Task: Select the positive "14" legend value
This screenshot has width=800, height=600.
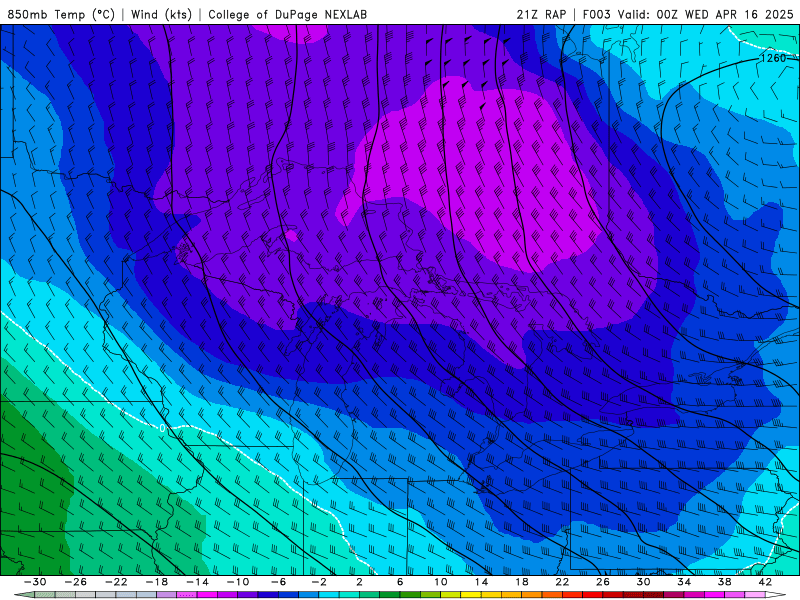Action: (481, 582)
